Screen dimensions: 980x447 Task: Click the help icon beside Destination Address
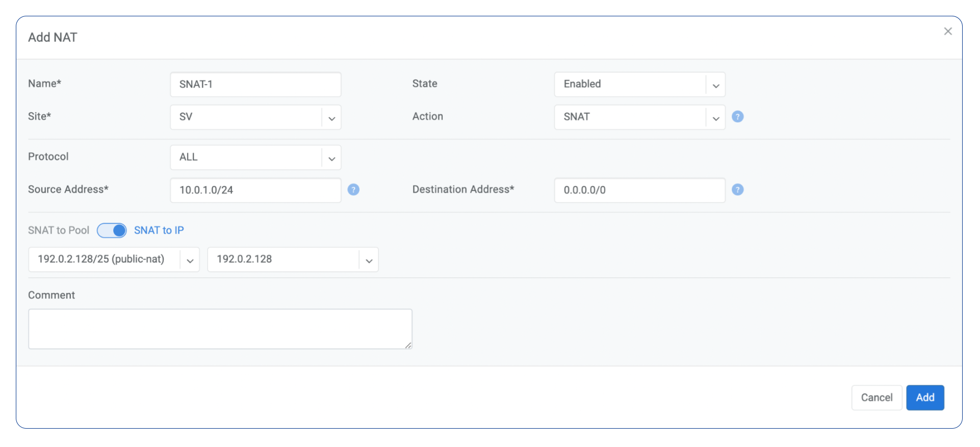(737, 190)
